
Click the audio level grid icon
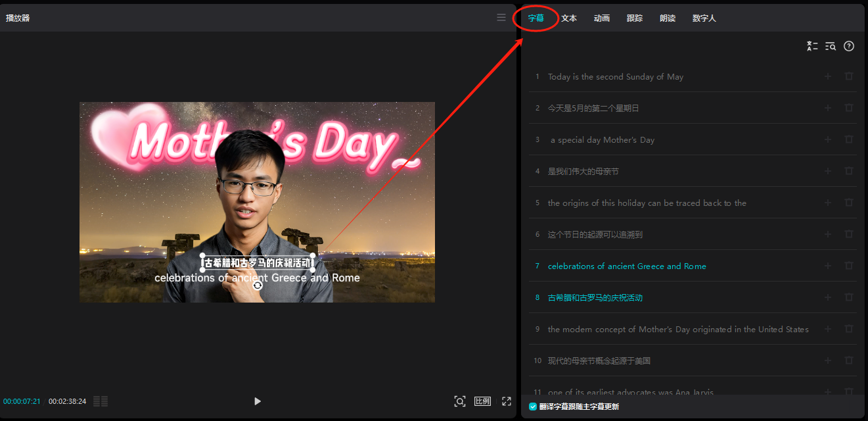(x=101, y=401)
